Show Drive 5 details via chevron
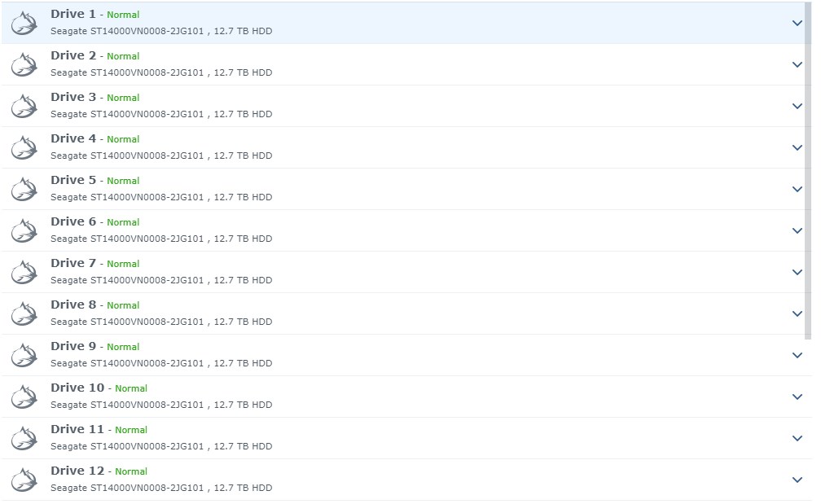The height and width of the screenshot is (504, 821). coord(797,189)
